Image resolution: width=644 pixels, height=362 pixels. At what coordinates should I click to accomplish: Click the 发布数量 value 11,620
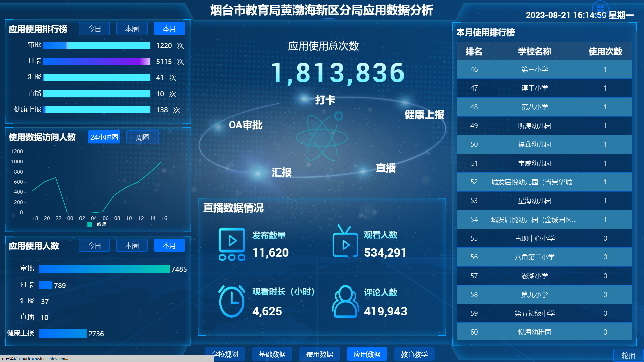click(x=270, y=253)
